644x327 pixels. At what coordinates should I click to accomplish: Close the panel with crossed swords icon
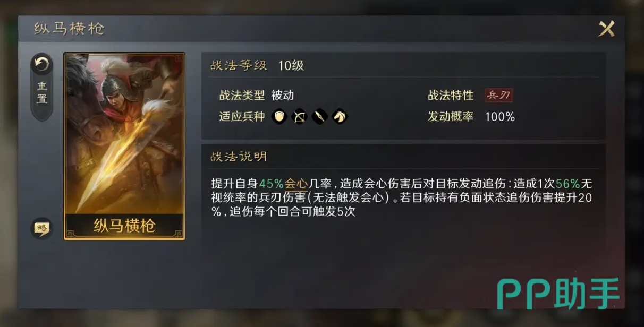[x=606, y=29]
